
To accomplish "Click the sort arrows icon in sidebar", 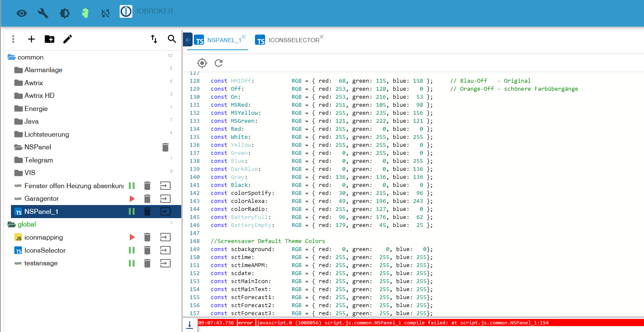I will point(154,39).
